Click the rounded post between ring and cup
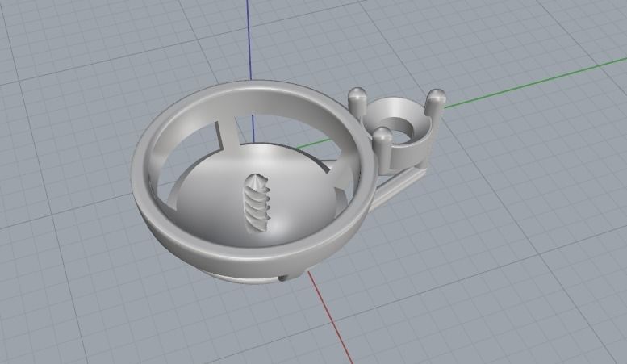627x364 pixels. pos(357,101)
